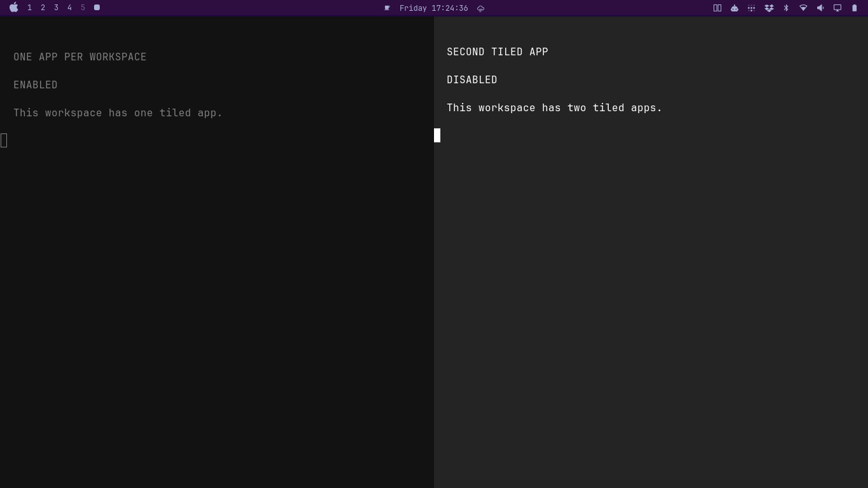
Task: Open the Bluetooth status icon
Action: [x=786, y=8]
